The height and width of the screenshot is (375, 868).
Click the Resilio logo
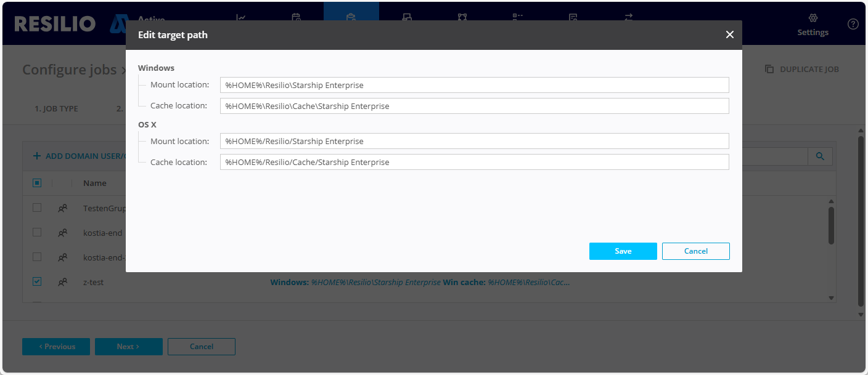point(55,24)
